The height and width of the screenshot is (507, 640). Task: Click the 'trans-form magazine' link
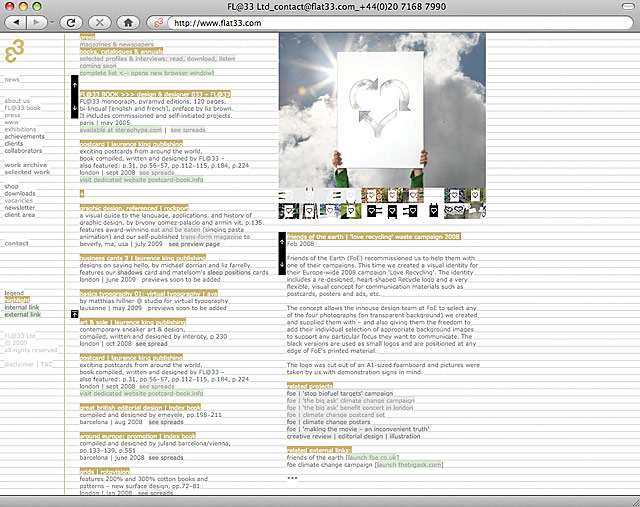coord(211,237)
